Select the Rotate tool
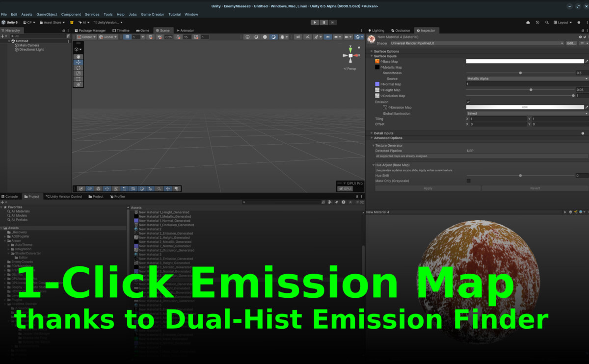This screenshot has width=589, height=364. pos(78,68)
